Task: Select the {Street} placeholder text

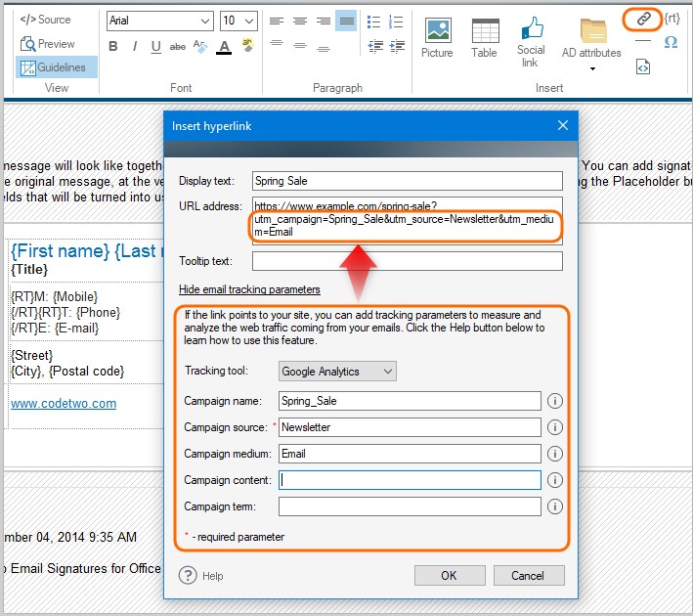Action: click(x=32, y=355)
